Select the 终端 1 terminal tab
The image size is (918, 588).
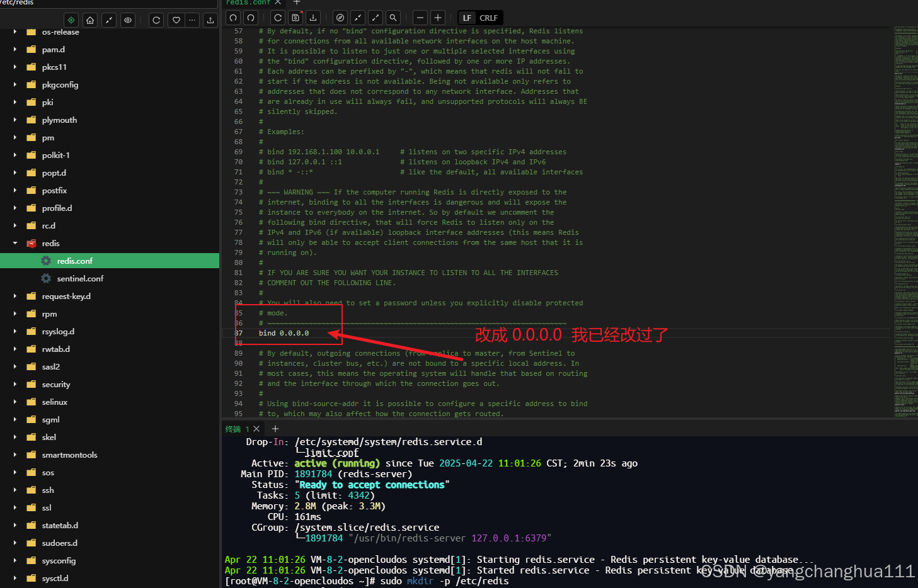coord(236,429)
